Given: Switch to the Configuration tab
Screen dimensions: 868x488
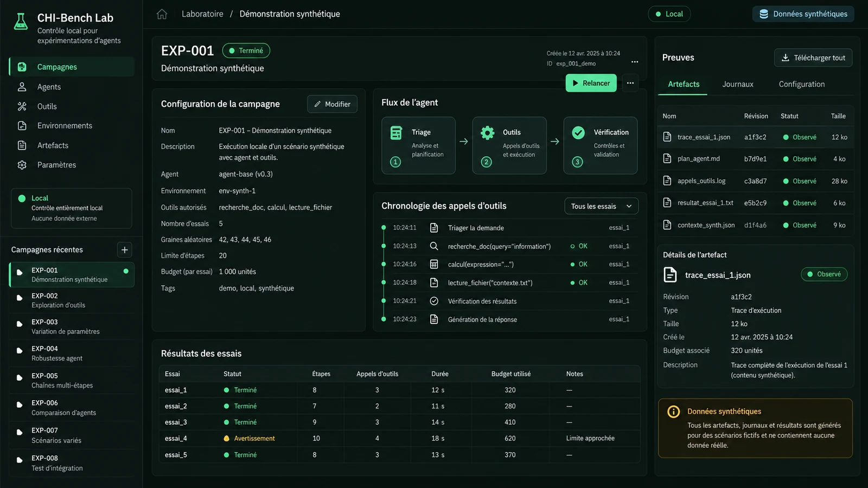Looking at the screenshot, I should tap(802, 84).
